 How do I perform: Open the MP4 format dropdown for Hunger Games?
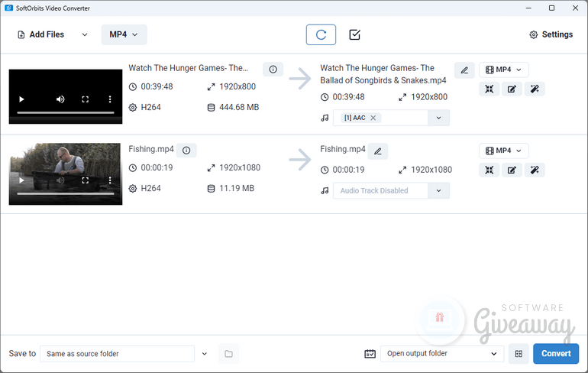click(504, 70)
